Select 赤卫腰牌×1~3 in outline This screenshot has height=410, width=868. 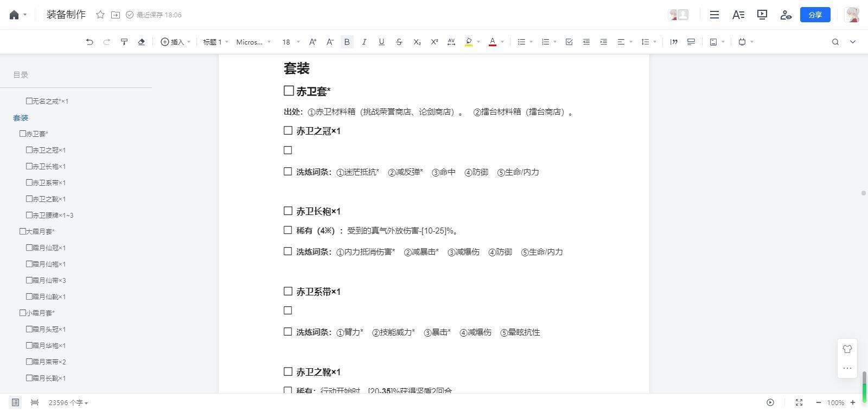tap(50, 215)
